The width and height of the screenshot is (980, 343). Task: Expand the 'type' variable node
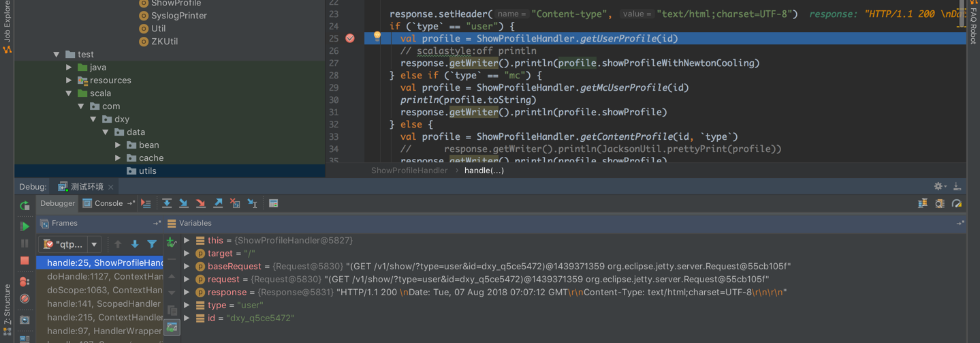coord(187,305)
